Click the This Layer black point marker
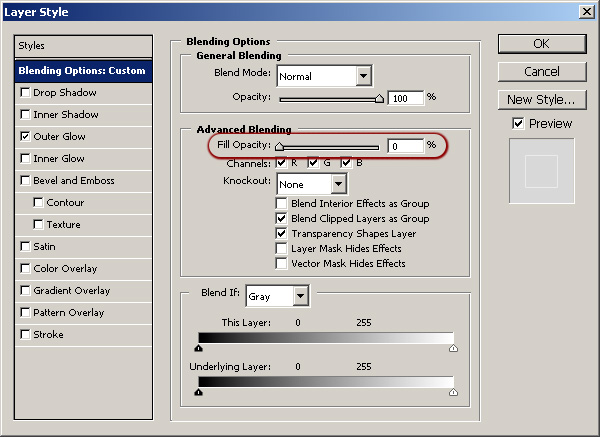 point(199,349)
